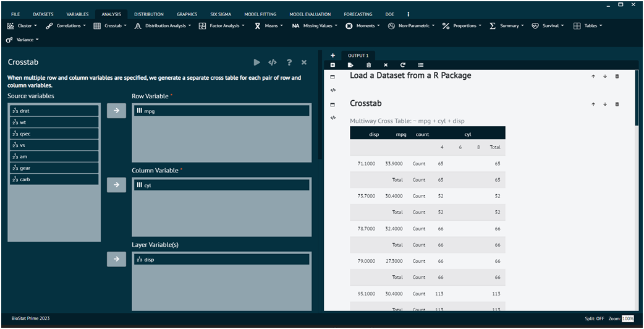Switch to the GRAPHICS tab
This screenshot has height=329, width=644.
pyautogui.click(x=187, y=14)
